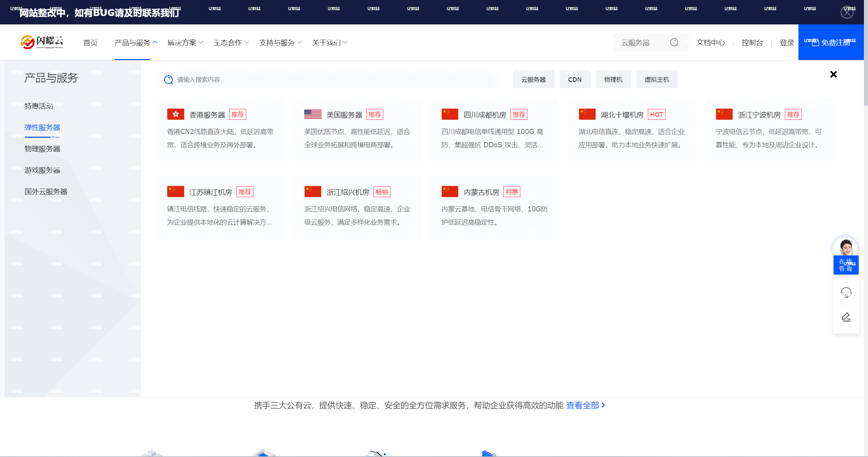868x457 pixels.
Task: Click the 闪耀云 logo
Action: coord(42,42)
